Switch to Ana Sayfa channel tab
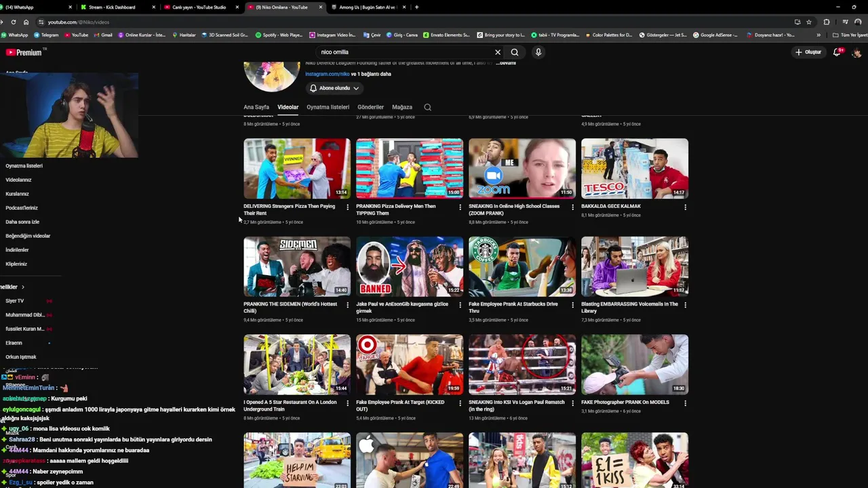 [256, 107]
